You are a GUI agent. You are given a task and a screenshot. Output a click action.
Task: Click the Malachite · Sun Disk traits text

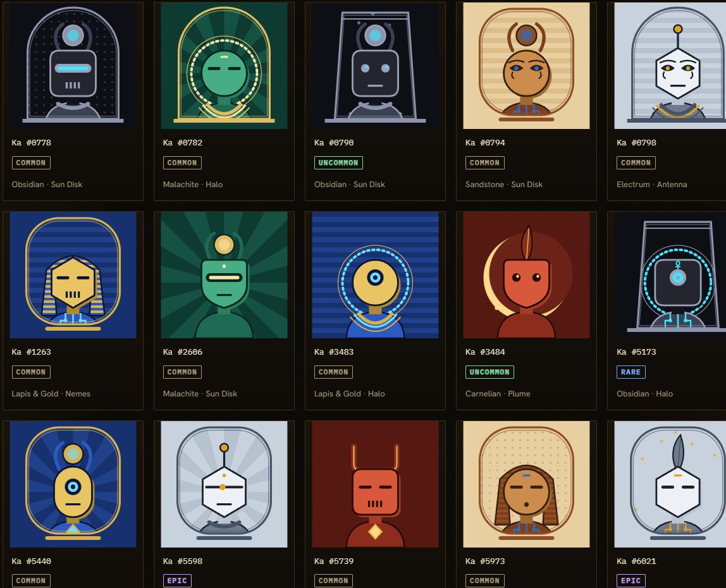click(200, 393)
